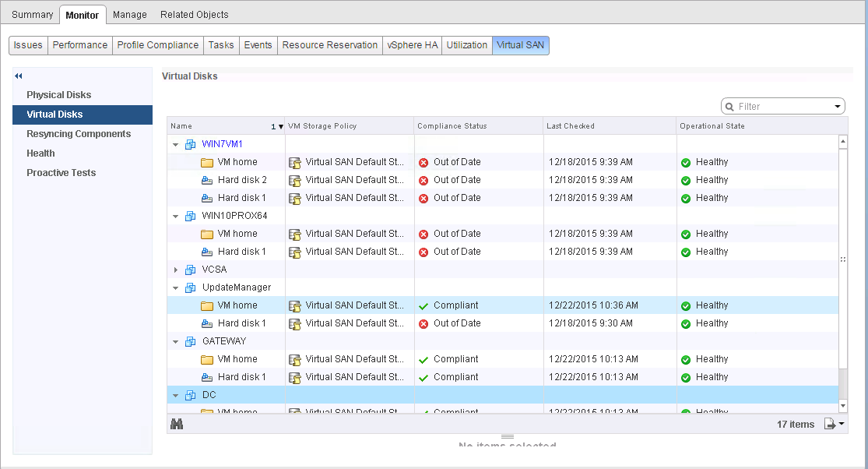Open the Filter dropdown arrow

point(838,107)
